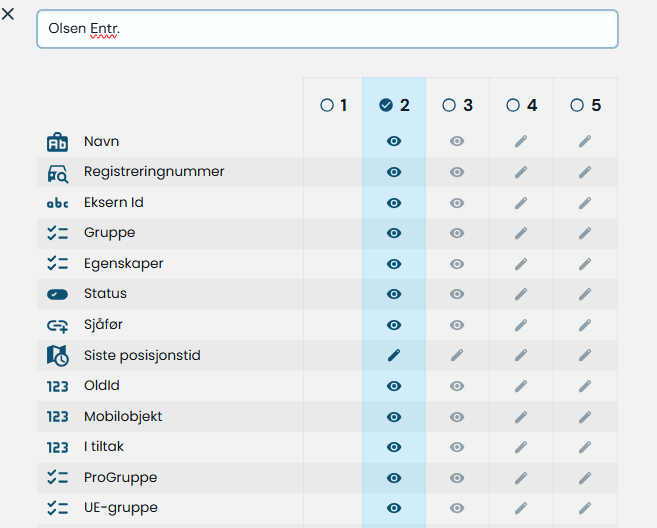This screenshot has height=528, width=657.
Task: Toggle the eye for Mobilobjekt in column 2
Action: tap(394, 417)
